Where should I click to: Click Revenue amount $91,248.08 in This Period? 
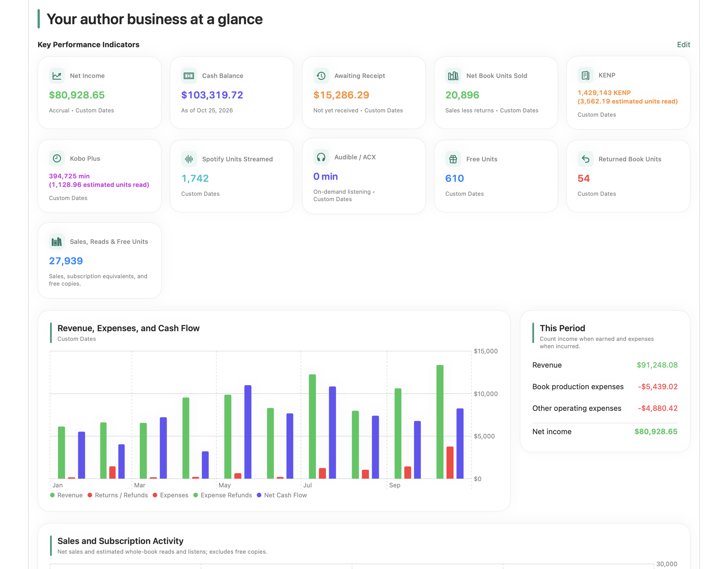coord(657,365)
